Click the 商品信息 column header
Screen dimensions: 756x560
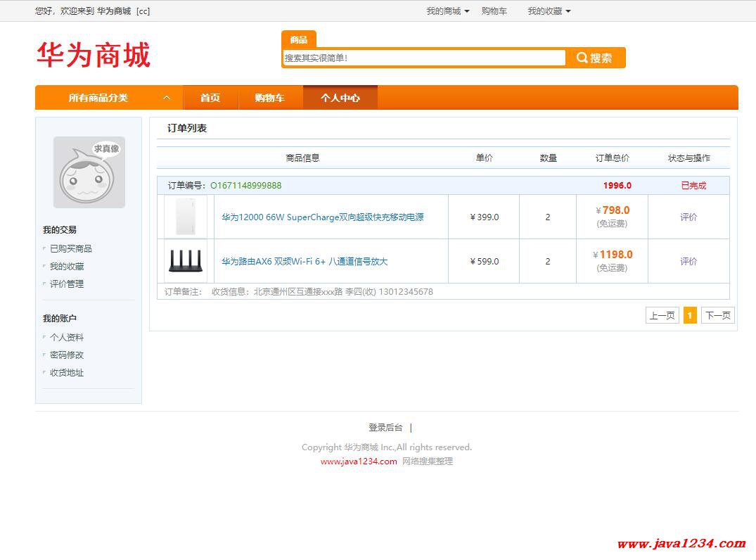click(302, 158)
